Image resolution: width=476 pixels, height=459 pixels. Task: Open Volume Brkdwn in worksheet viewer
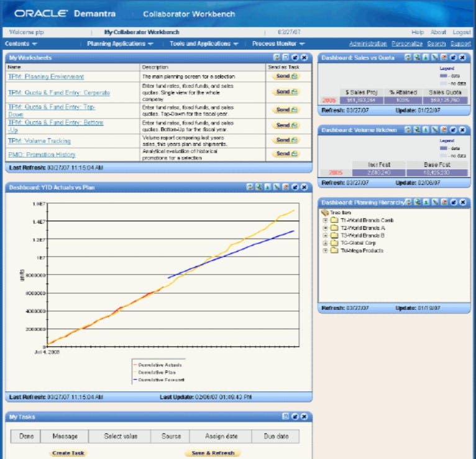coord(417,130)
